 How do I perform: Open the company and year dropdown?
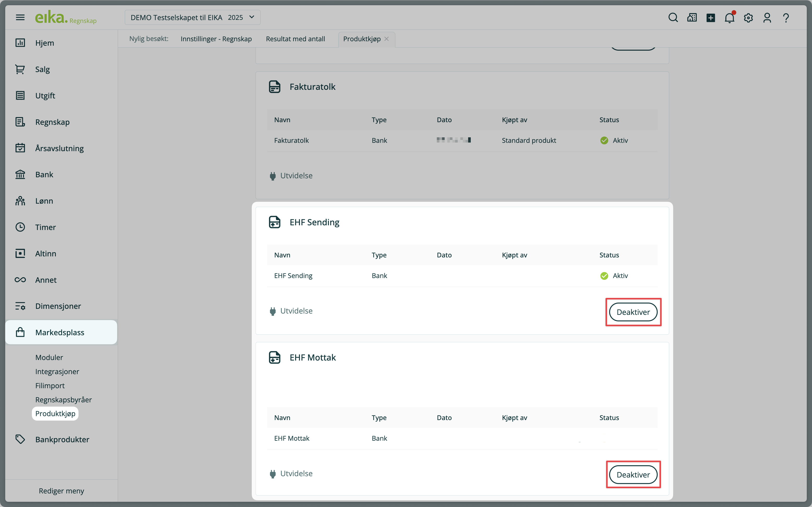(x=192, y=17)
